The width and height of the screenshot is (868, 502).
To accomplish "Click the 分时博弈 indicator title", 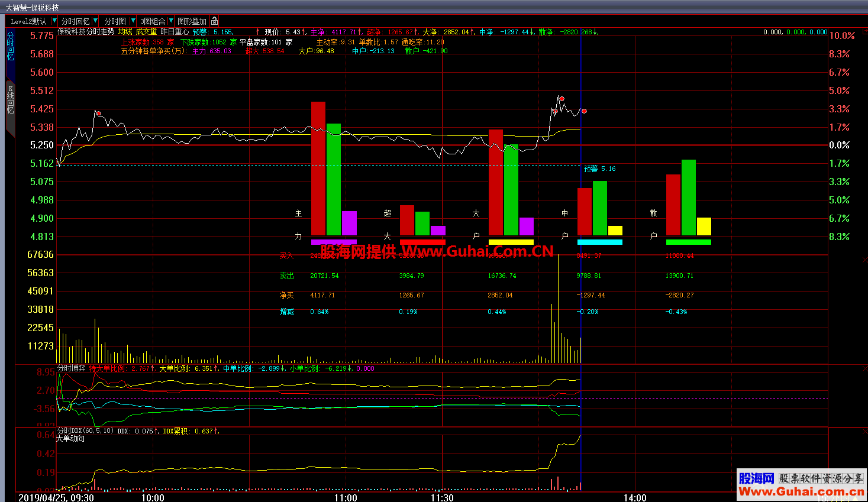I will click(71, 368).
